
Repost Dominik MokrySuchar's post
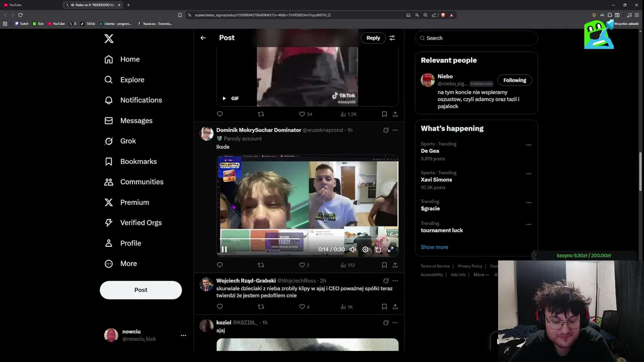pos(261,265)
